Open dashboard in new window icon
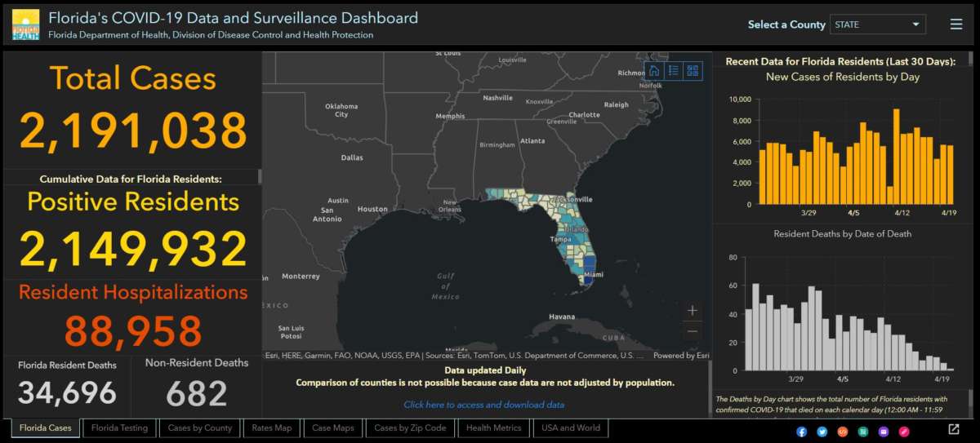Screen dimensions: 980x443 [x=953, y=429]
